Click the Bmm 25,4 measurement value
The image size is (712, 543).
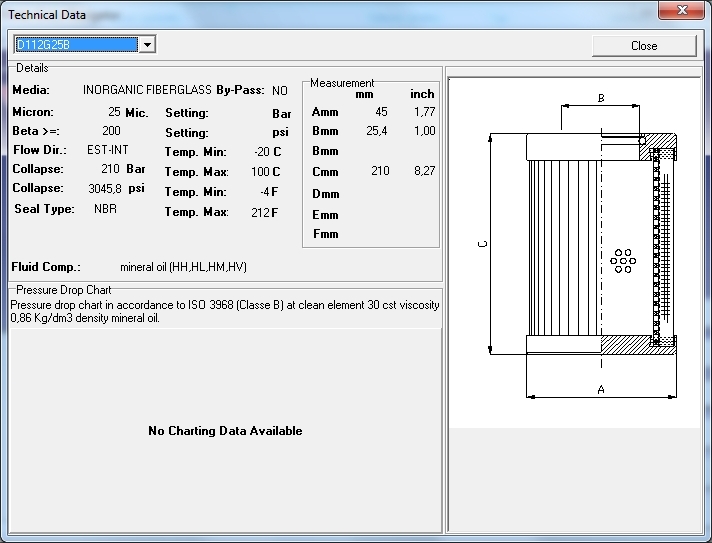(376, 130)
